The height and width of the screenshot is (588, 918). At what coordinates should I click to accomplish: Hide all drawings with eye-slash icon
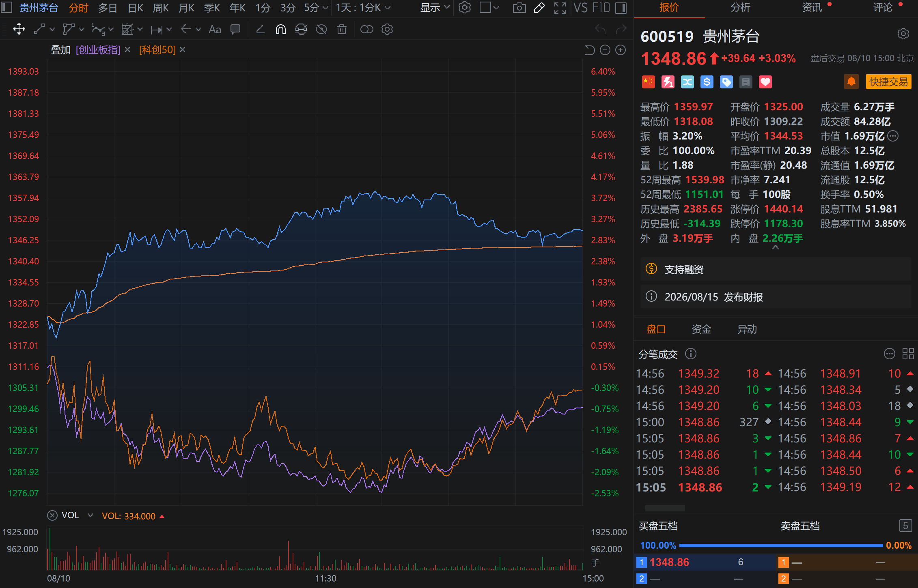click(x=321, y=29)
